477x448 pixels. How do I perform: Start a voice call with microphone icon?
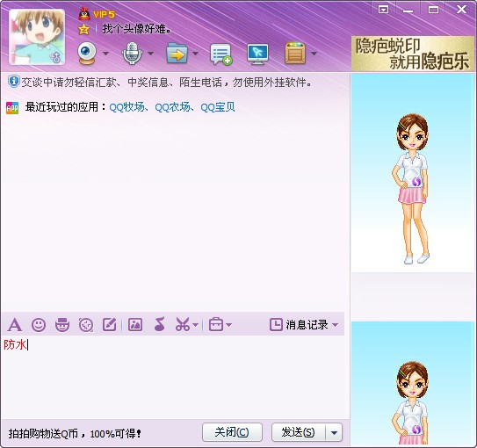(x=132, y=54)
